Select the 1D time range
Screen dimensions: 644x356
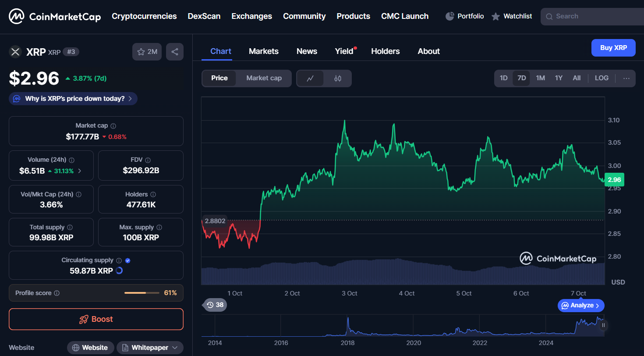coord(503,78)
